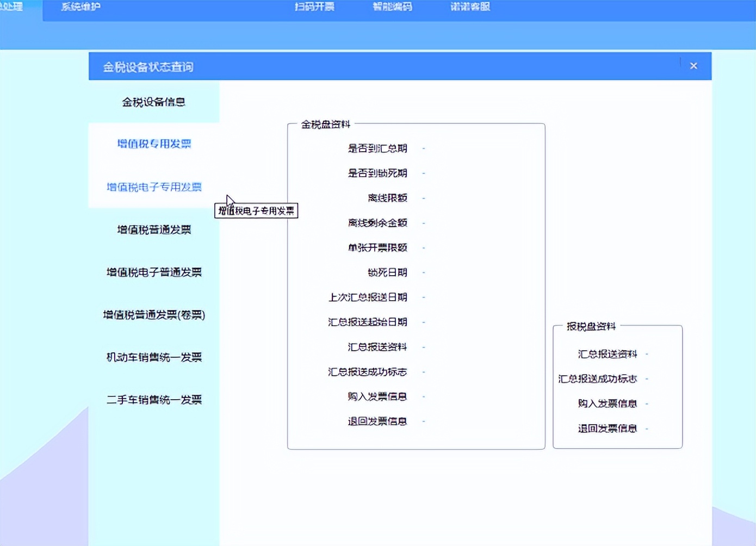Select 增值税普通发票(卷票) in the sidebar

154,315
